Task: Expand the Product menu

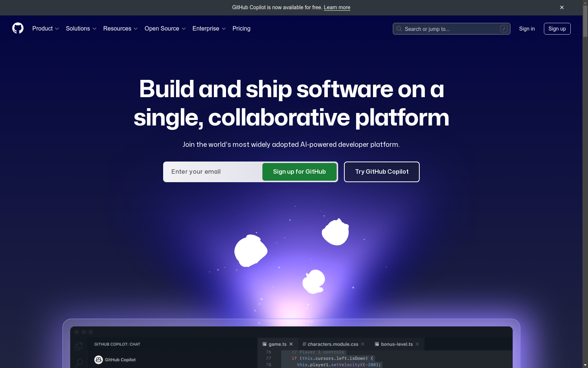Action: point(46,28)
